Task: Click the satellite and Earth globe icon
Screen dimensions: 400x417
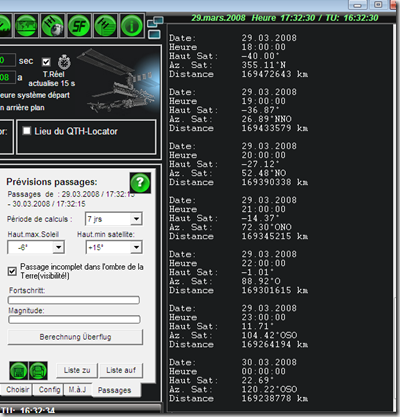Action: pos(53,25)
